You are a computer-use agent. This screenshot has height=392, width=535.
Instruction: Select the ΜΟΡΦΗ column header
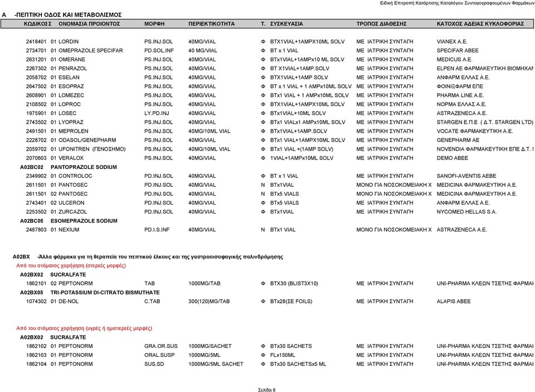tap(154, 24)
